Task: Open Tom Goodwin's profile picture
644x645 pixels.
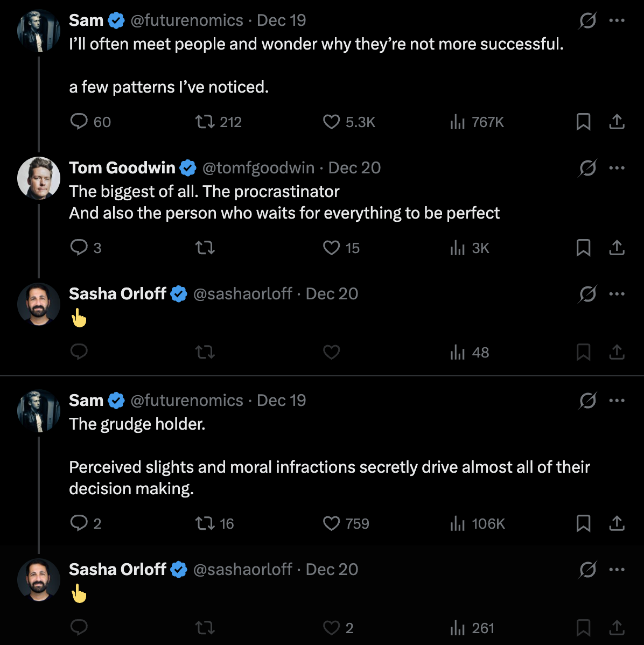Action: click(x=39, y=178)
